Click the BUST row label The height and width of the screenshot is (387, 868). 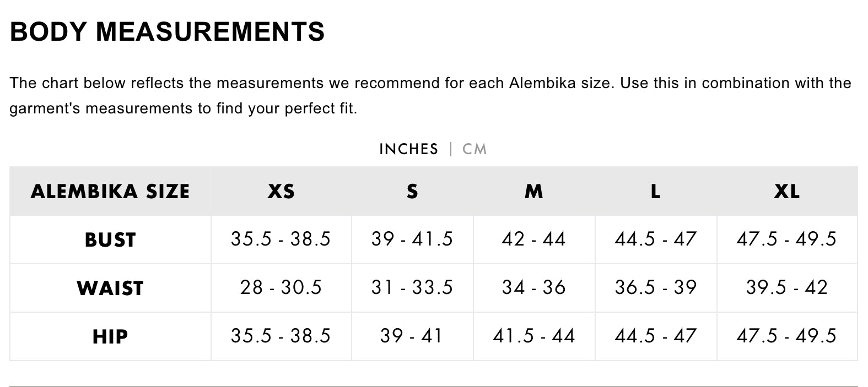[x=110, y=240]
